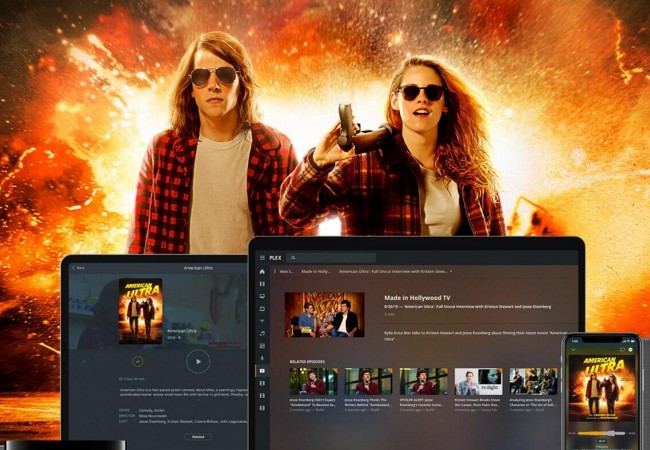This screenshot has height=450, width=650.
Task: Open the 'Made in Holly...' breadcrumb
Action: coord(316,271)
